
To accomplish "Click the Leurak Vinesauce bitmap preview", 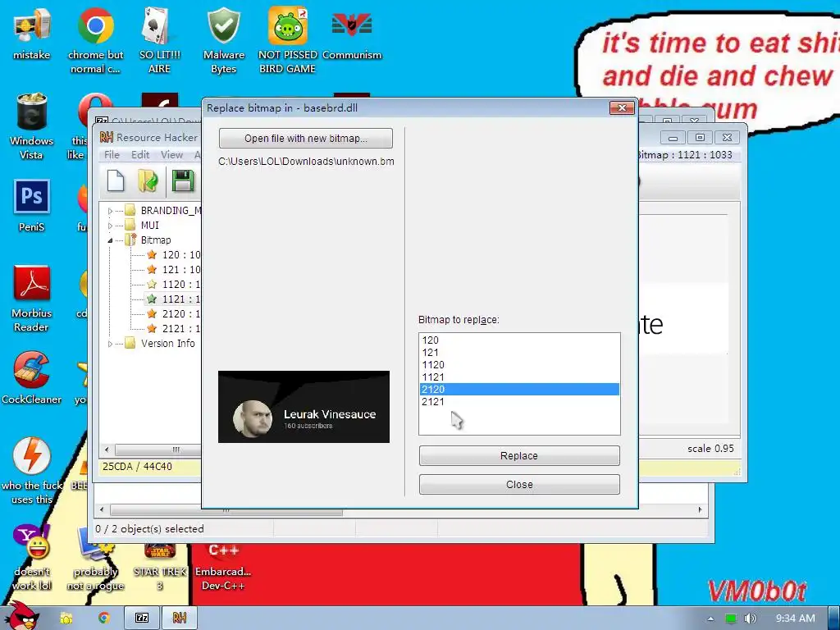I will [x=304, y=407].
